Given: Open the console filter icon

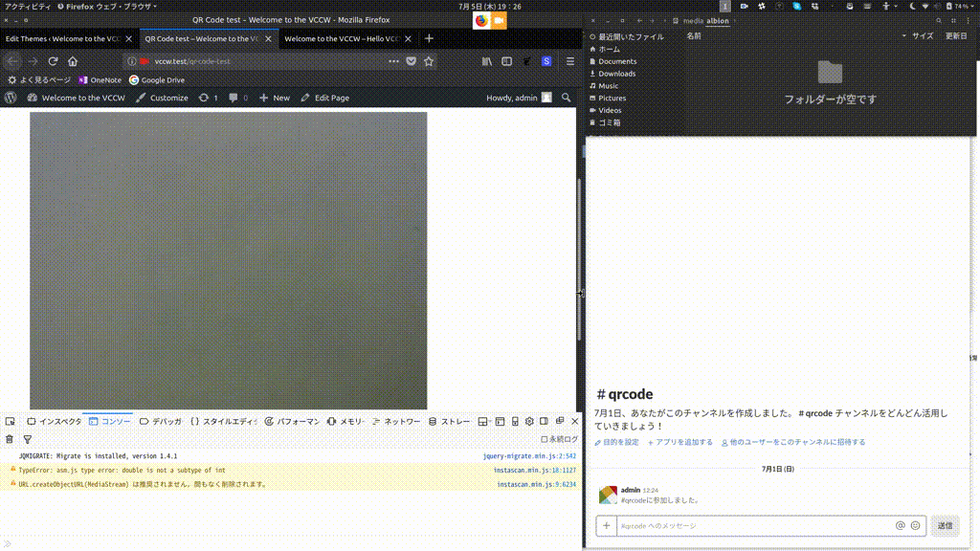Looking at the screenshot, I should point(27,439).
